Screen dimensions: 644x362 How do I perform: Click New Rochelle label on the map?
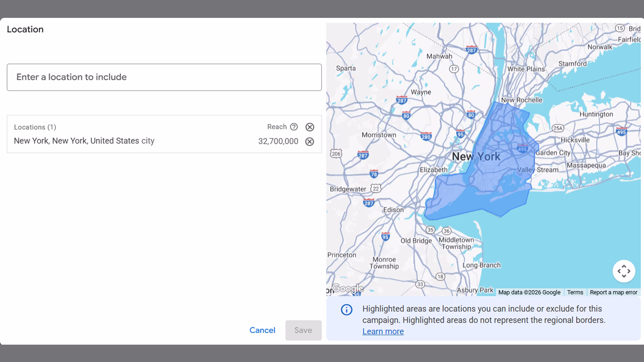522,100
